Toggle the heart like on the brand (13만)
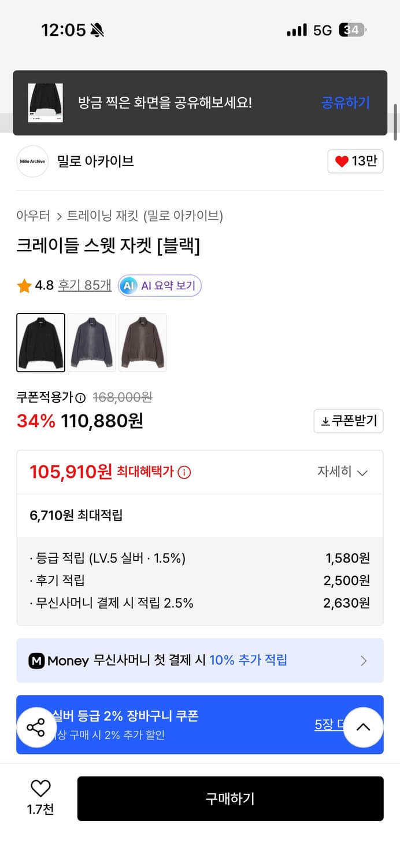The width and height of the screenshot is (400, 868). click(x=355, y=161)
